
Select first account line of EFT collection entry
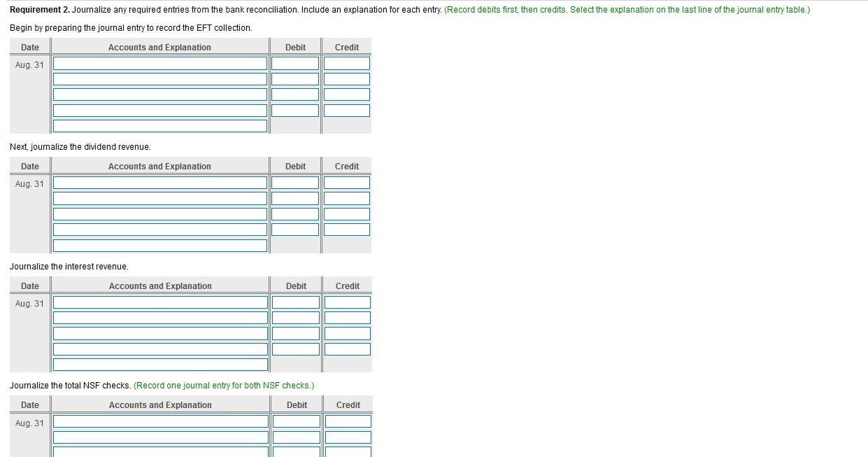[x=160, y=63]
